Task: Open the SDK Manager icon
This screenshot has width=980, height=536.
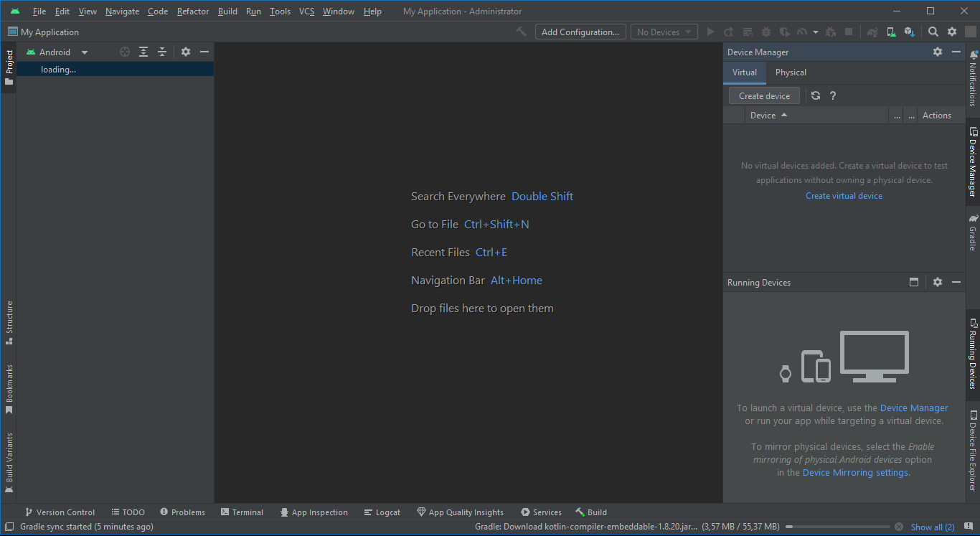Action: click(909, 32)
